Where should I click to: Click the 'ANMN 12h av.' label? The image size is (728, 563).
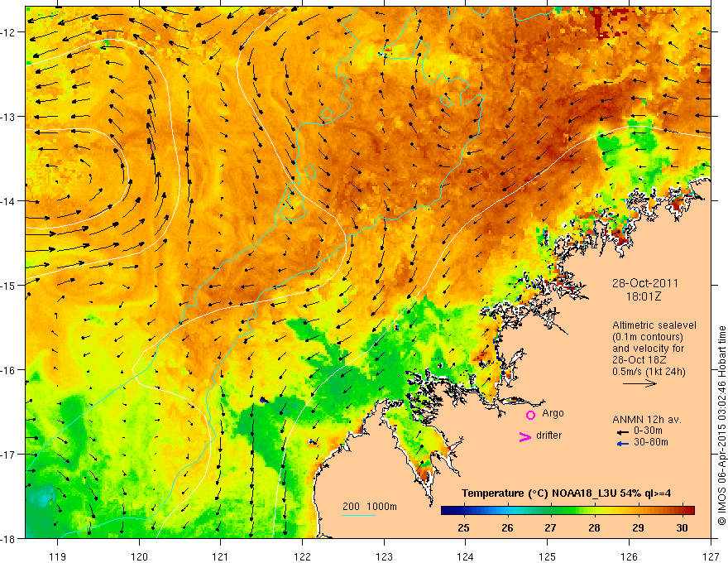click(647, 420)
